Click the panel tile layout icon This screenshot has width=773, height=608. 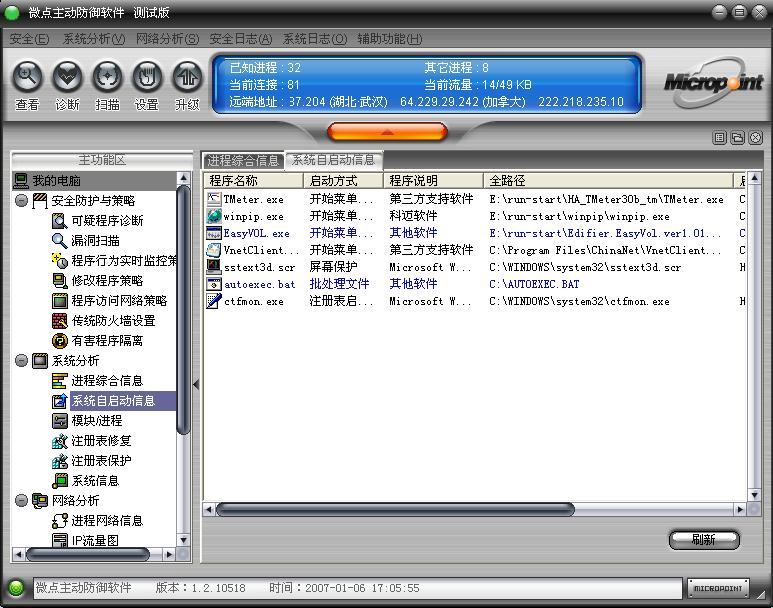(x=720, y=138)
